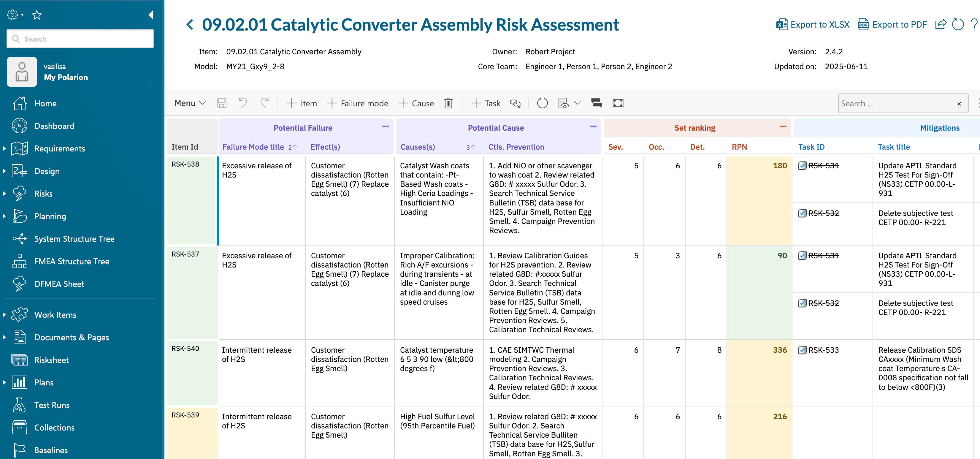The height and width of the screenshot is (459, 980).
Task: Expand the Planning tree node
Action: pyautogui.click(x=4, y=216)
